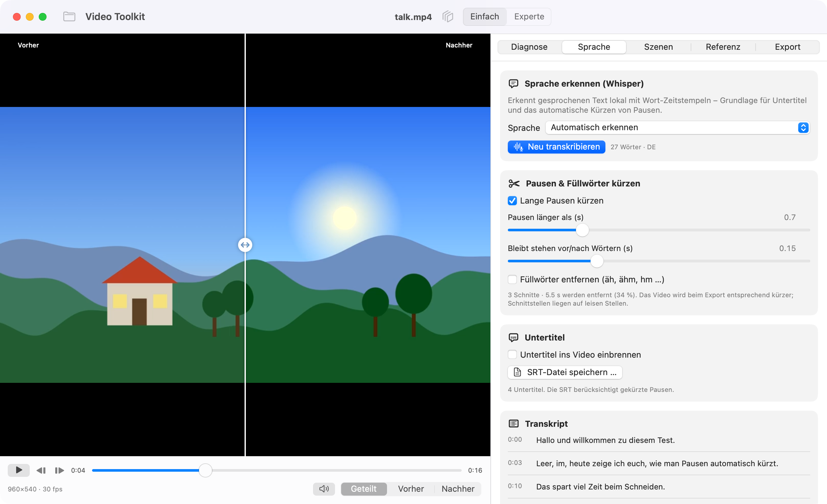The height and width of the screenshot is (504, 827).
Task: Click SRT-Datei speichern button
Action: click(565, 372)
